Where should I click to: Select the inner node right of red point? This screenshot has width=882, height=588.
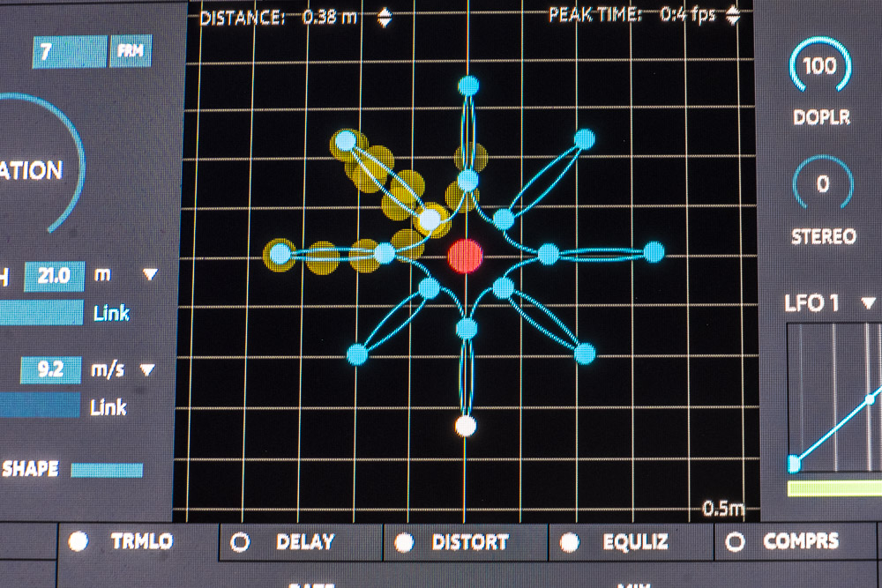click(549, 254)
